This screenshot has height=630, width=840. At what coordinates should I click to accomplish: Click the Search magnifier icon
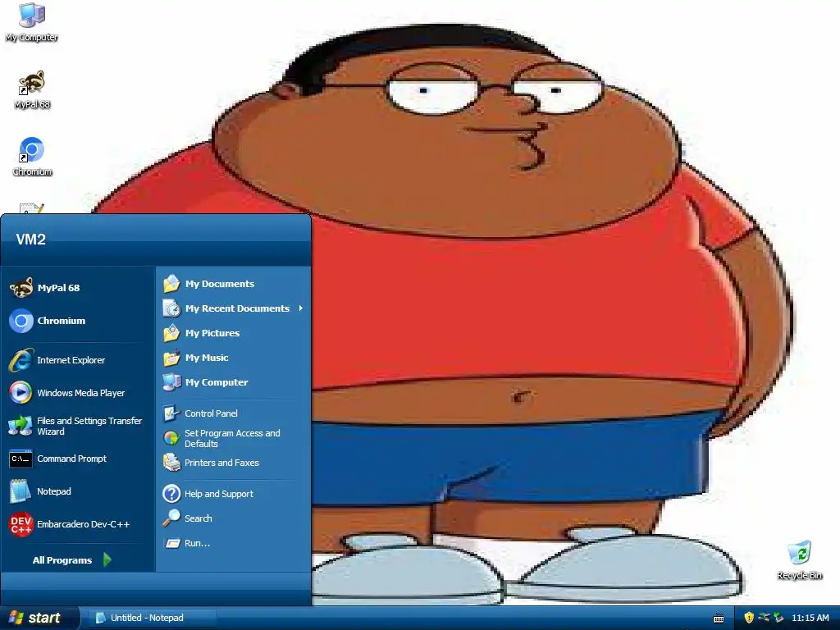pos(171,518)
